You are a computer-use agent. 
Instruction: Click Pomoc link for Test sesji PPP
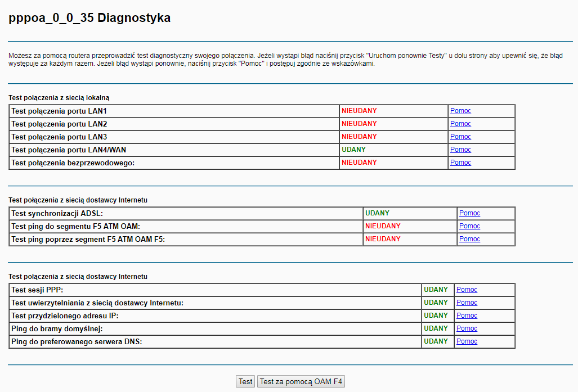(x=467, y=290)
